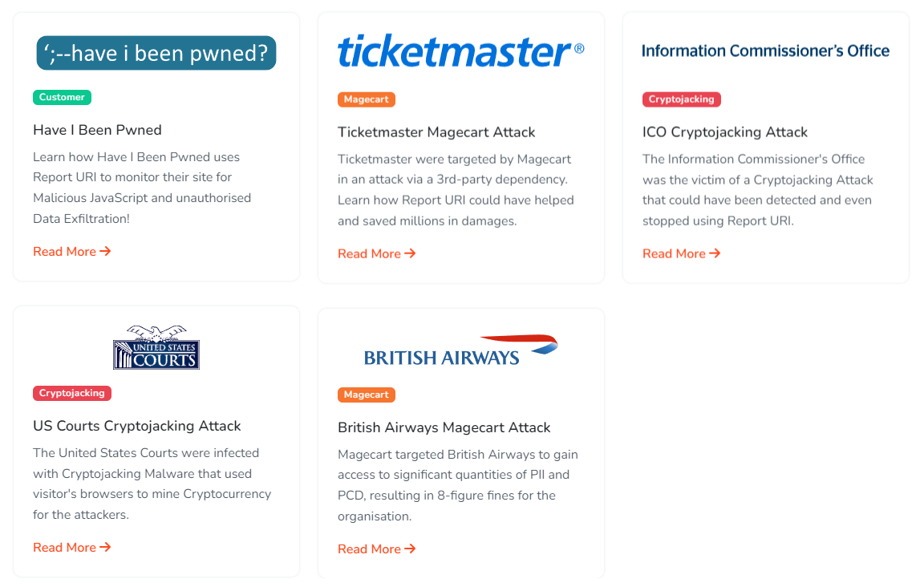Open Read More under US Courts Cryptojacking
This screenshot has width=924, height=587.
(x=71, y=548)
